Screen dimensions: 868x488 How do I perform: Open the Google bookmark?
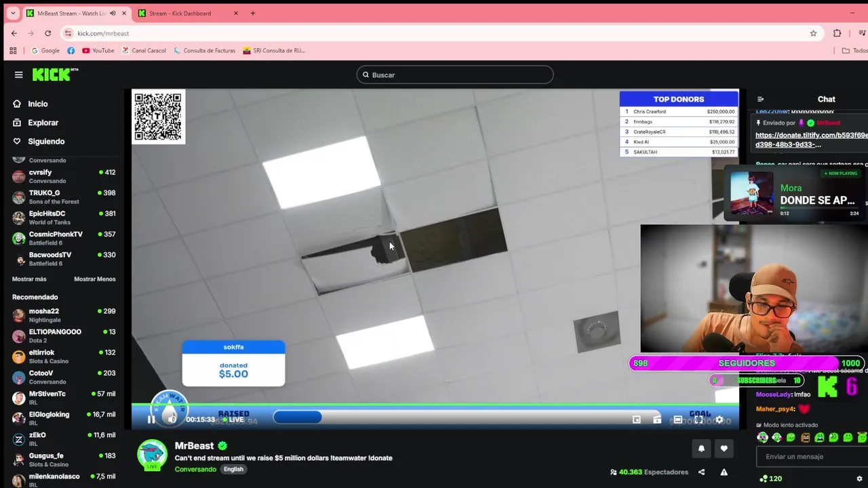coord(45,50)
